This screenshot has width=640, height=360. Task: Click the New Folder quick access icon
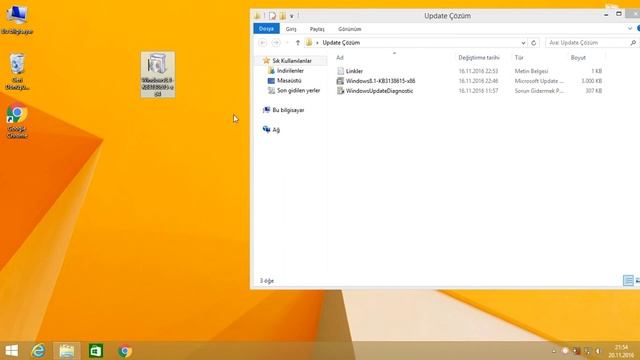tap(282, 16)
